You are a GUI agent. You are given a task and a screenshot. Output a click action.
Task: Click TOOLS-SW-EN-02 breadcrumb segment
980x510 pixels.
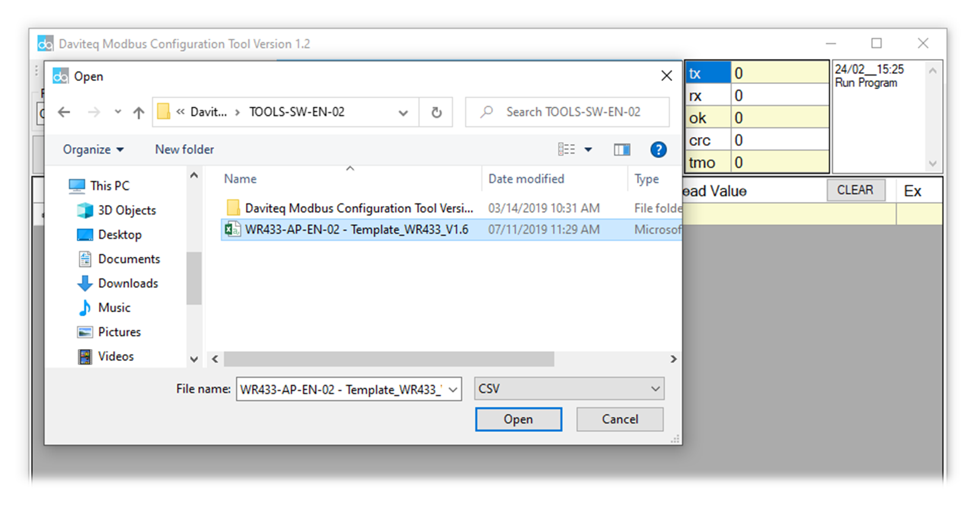[297, 112]
